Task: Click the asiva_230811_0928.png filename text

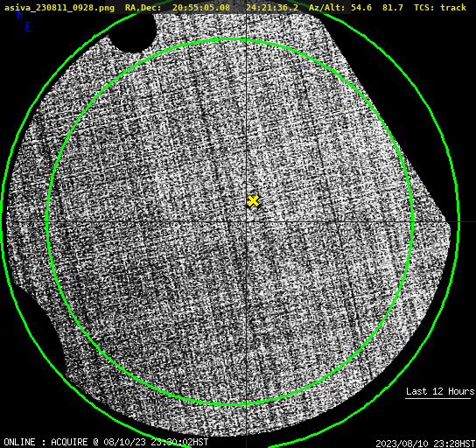Action: [x=59, y=7]
